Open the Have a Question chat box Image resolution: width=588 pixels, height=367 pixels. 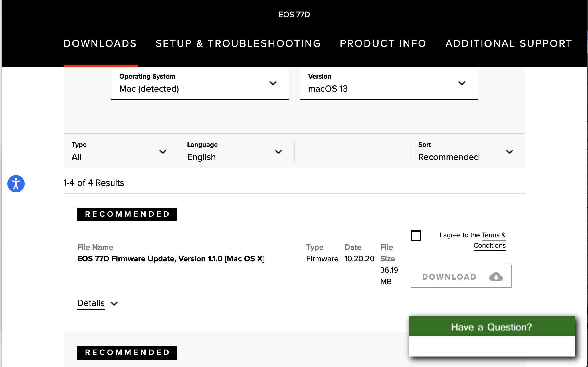[492, 327]
